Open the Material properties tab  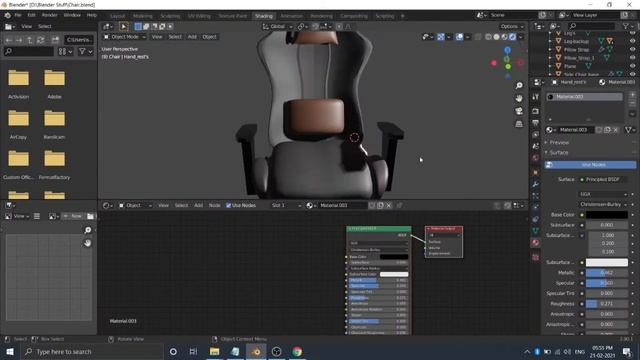[536, 242]
